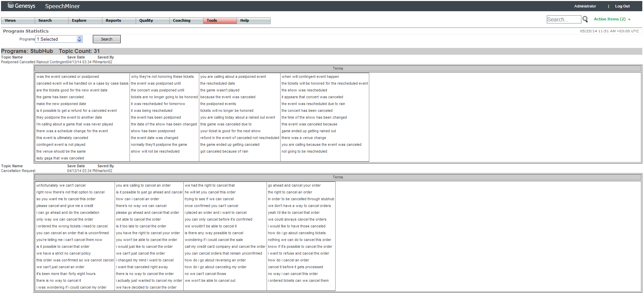Select the Reports menu
This screenshot has height=293, width=644.
point(113,21)
